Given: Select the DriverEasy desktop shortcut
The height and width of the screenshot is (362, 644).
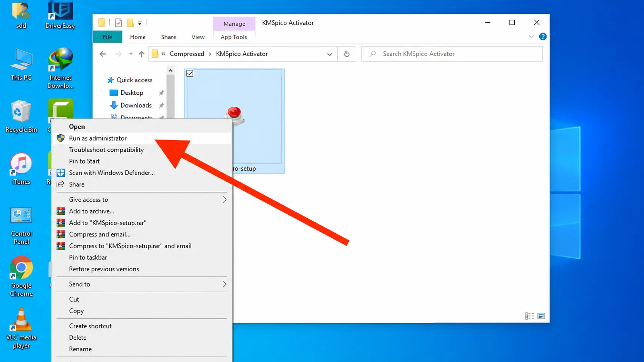Looking at the screenshot, I should [x=60, y=15].
